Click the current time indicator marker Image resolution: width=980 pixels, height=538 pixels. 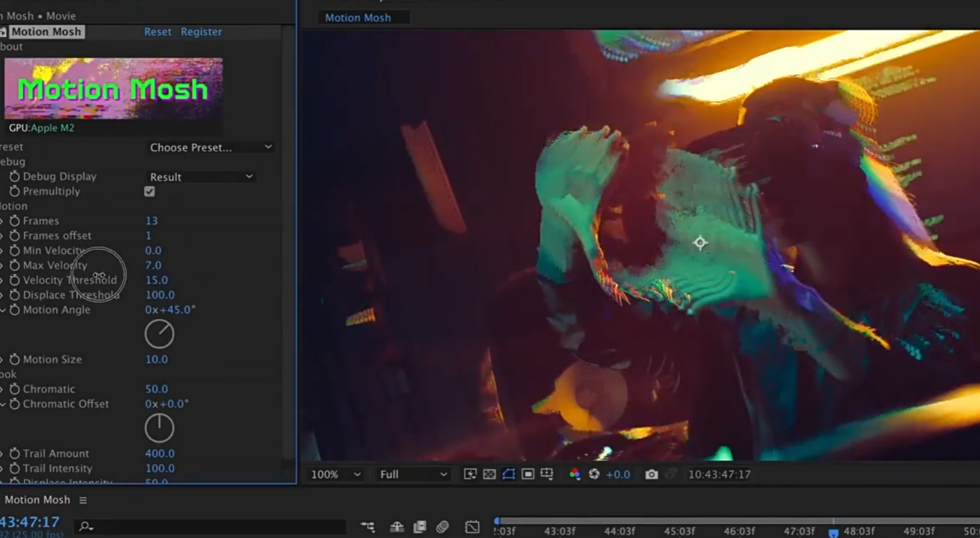[x=834, y=533]
